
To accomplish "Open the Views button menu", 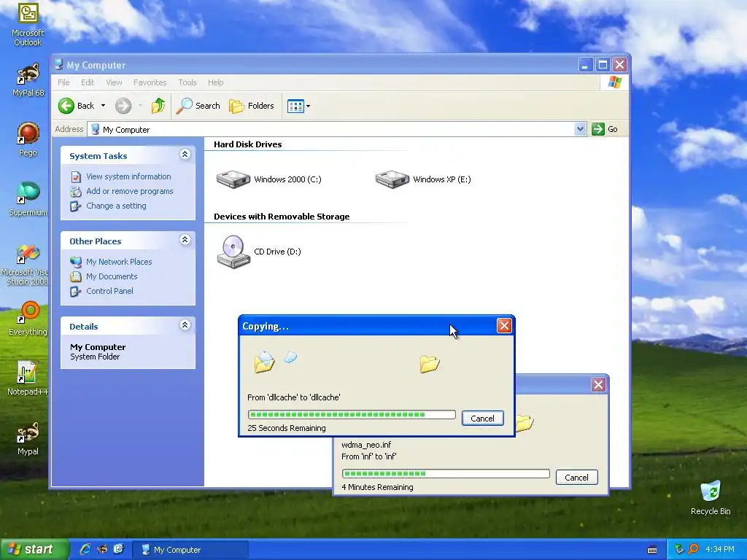I will coord(298,106).
